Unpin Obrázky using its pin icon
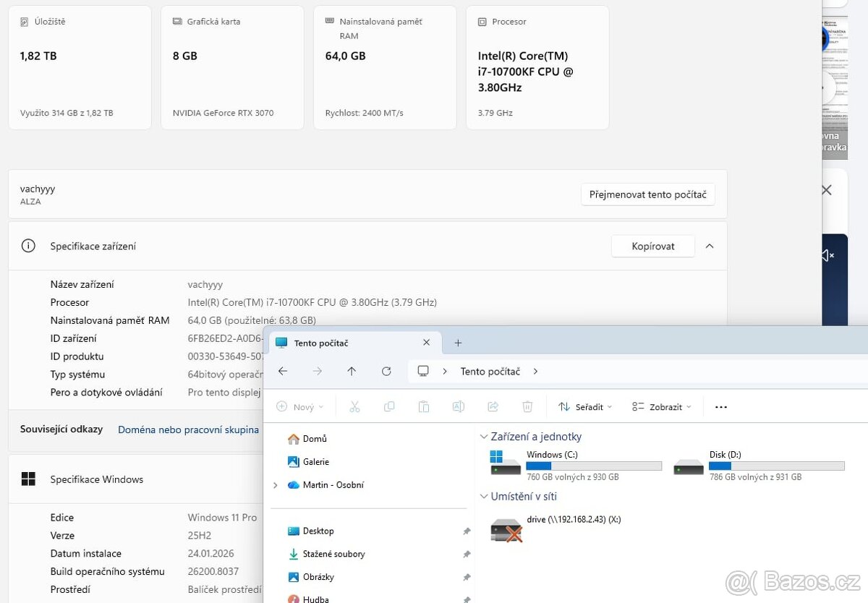This screenshot has width=868, height=603. [x=467, y=578]
